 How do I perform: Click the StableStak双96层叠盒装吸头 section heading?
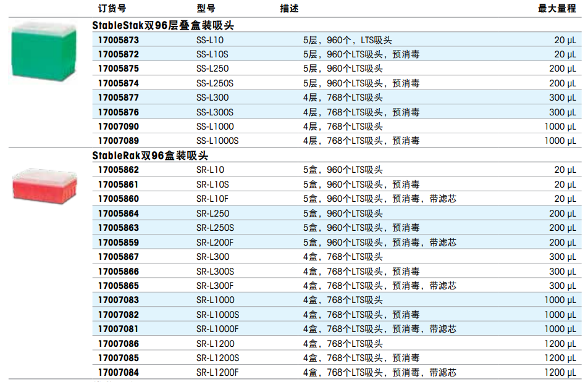(x=163, y=25)
